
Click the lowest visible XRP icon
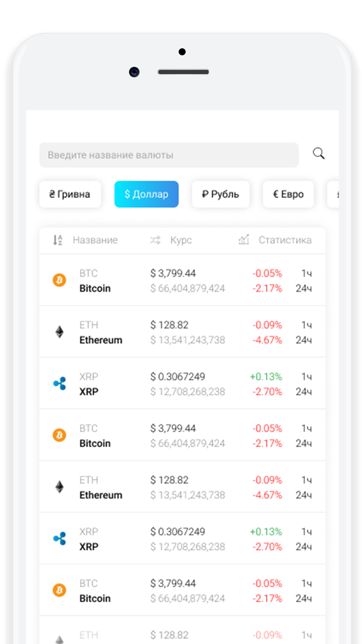59,538
